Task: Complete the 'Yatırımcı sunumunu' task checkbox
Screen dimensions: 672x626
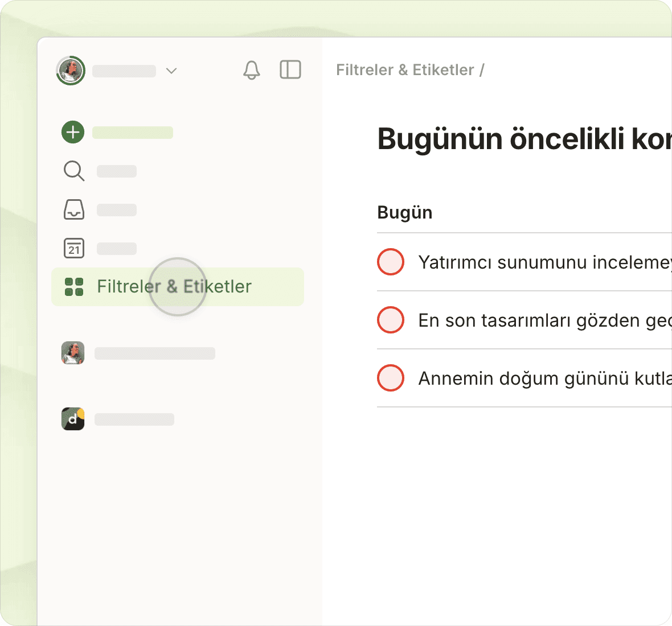Action: tap(391, 262)
